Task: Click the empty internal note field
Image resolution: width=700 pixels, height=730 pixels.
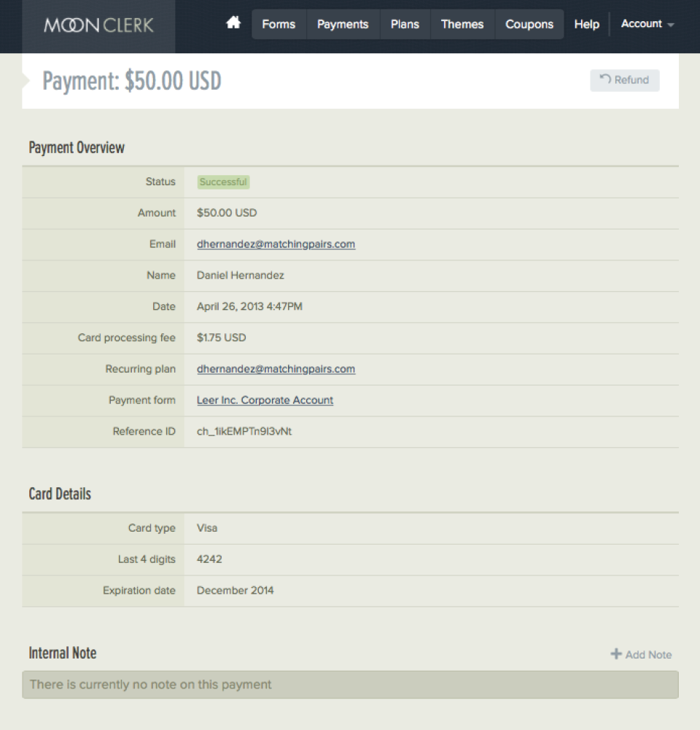Action: 350,684
